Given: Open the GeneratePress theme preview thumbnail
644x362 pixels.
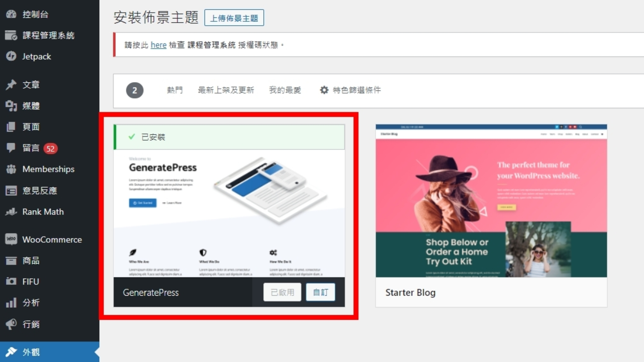Looking at the screenshot, I should (229, 213).
